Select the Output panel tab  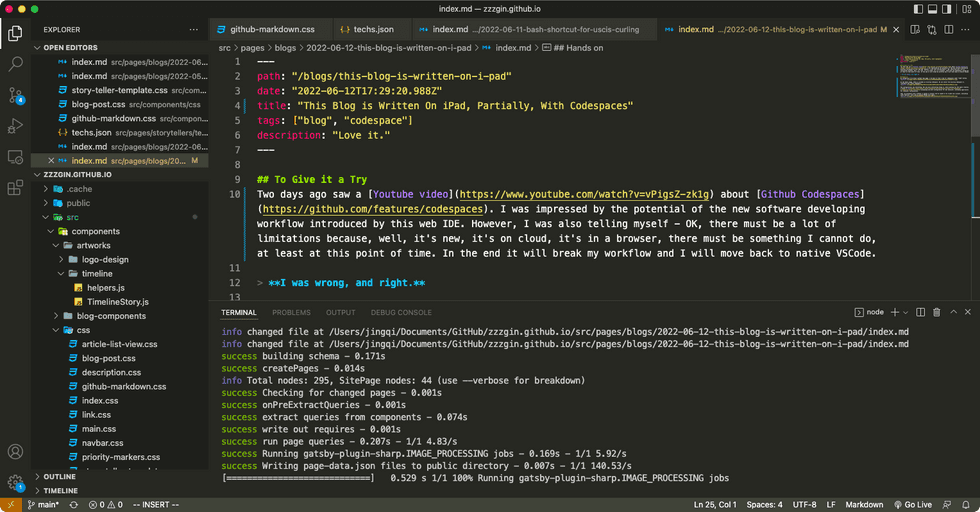click(340, 313)
